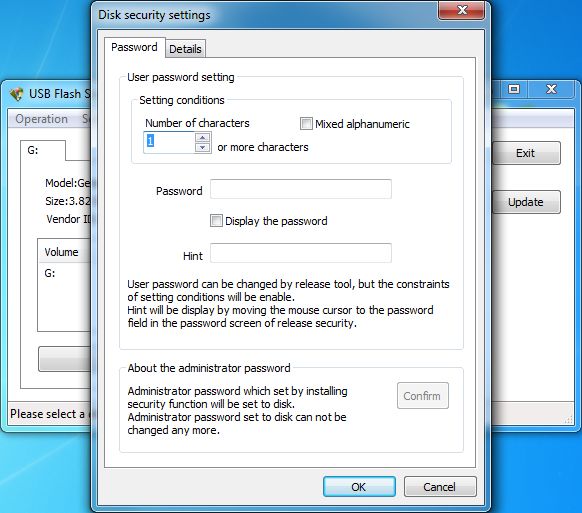Click into the Hint text field
The height and width of the screenshot is (513, 582).
pos(301,253)
